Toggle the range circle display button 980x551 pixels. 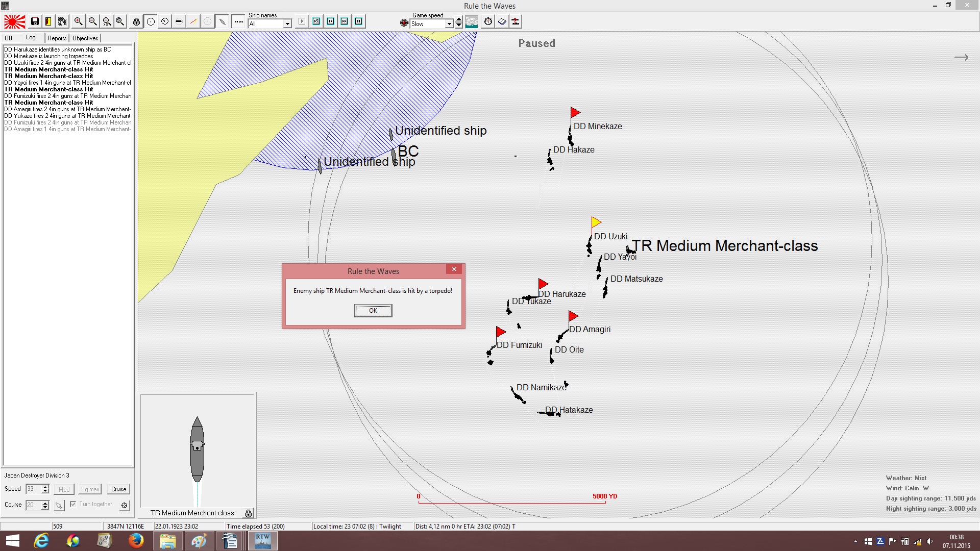pos(151,21)
